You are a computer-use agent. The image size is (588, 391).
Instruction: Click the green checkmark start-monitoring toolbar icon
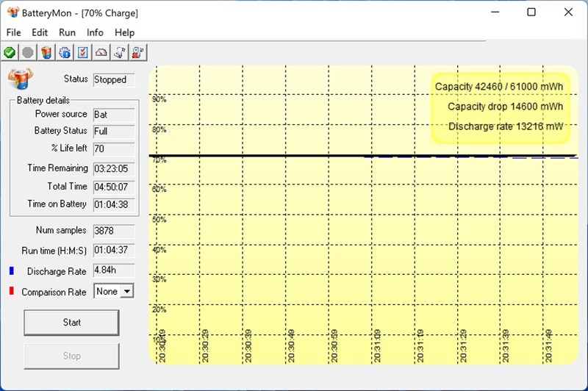coord(10,52)
